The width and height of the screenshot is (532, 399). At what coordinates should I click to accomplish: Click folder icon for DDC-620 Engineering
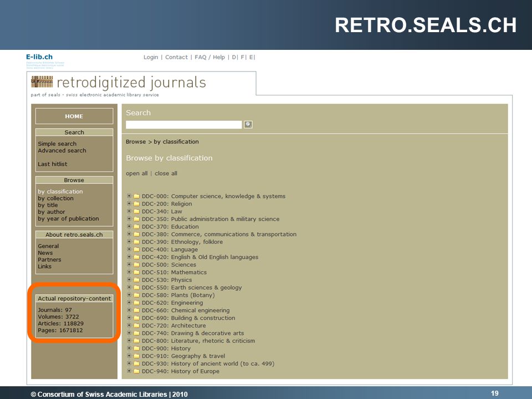pos(137,303)
